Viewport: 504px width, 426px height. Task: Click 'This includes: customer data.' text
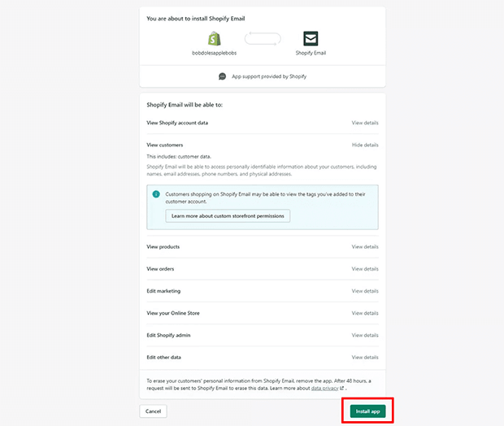pyautogui.click(x=179, y=157)
